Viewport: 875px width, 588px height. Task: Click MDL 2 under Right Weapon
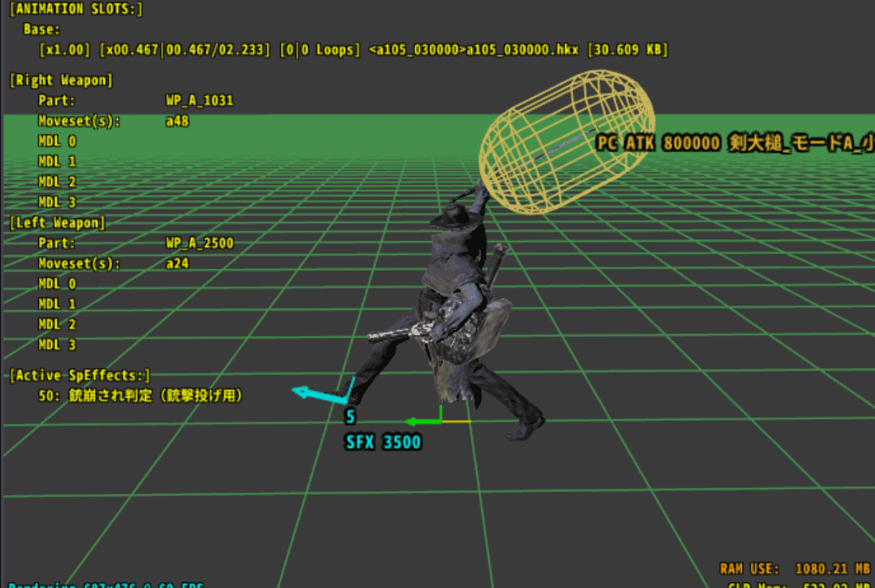tap(57, 182)
